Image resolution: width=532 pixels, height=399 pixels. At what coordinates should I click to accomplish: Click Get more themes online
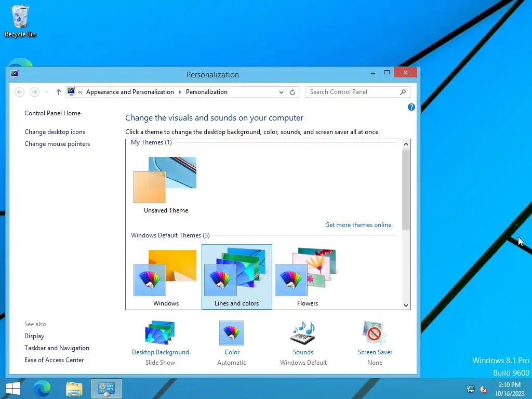click(x=358, y=225)
